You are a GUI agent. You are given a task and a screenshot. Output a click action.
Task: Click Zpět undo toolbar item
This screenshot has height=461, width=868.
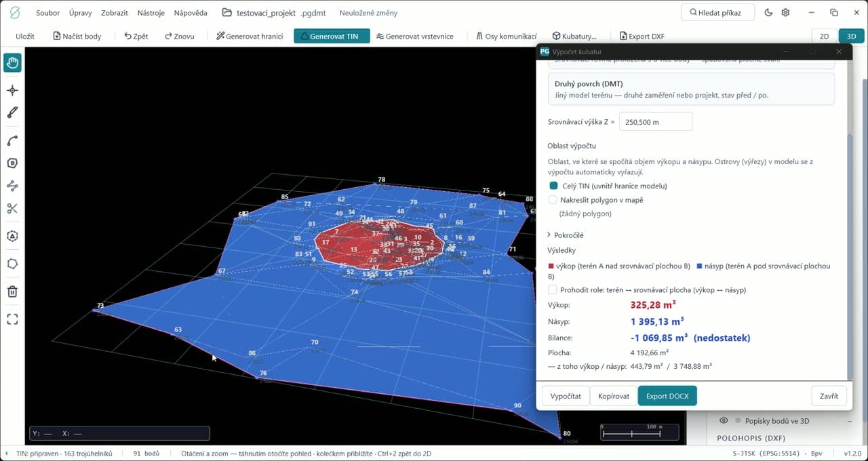coord(136,36)
